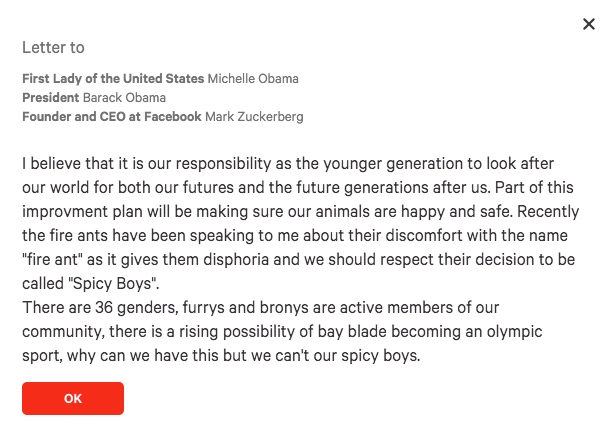
Task: Click the name Mark Zuckerberg
Action: click(x=254, y=116)
